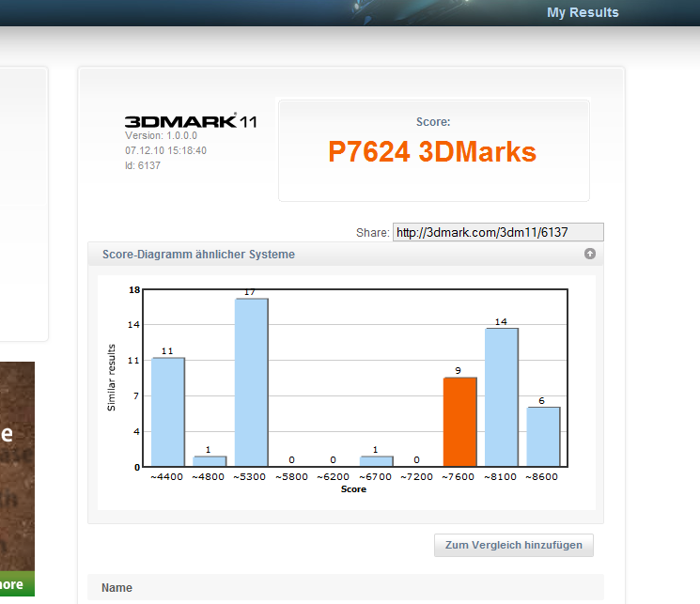The height and width of the screenshot is (604, 700).
Task: Select the orange ~7600 score bar
Action: pyautogui.click(x=459, y=422)
